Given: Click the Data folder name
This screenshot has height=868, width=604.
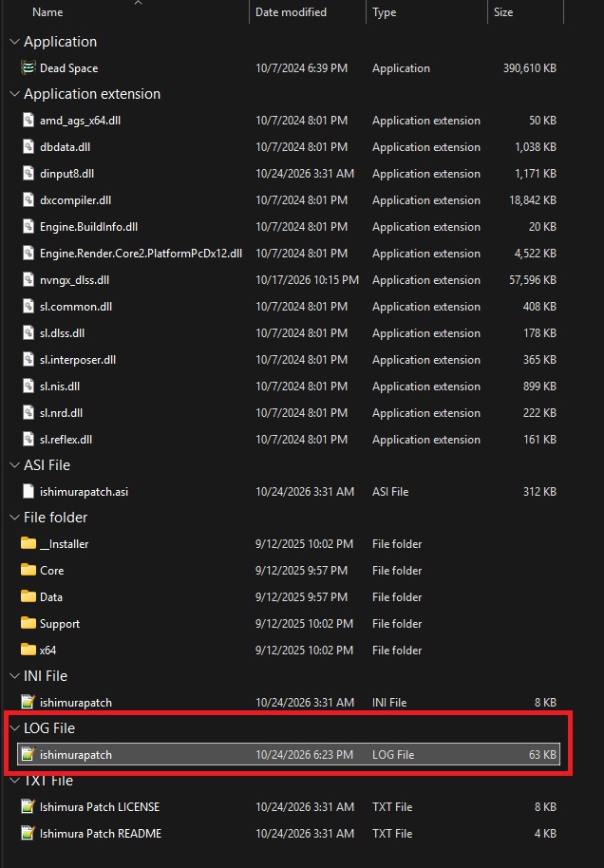Looking at the screenshot, I should click(51, 596).
